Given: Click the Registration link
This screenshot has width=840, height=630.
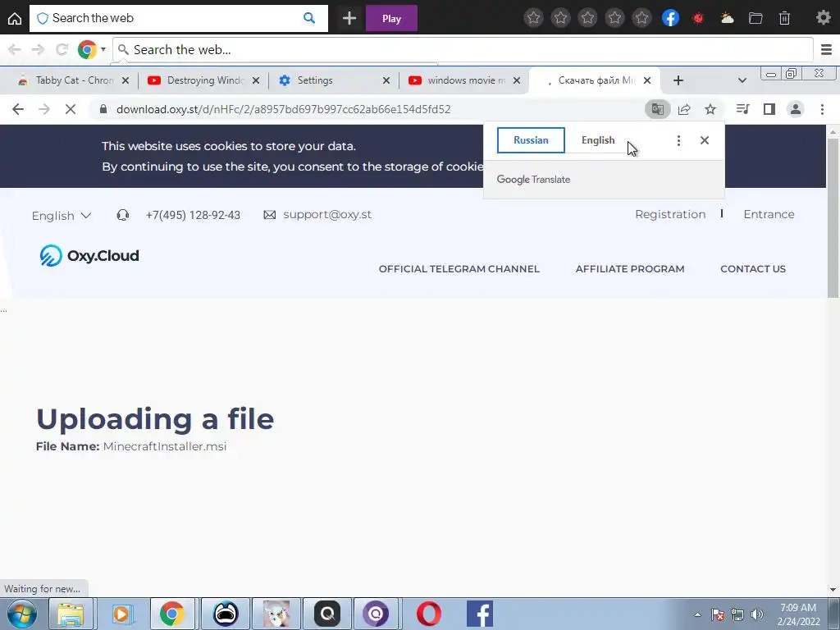Looking at the screenshot, I should coord(670,214).
